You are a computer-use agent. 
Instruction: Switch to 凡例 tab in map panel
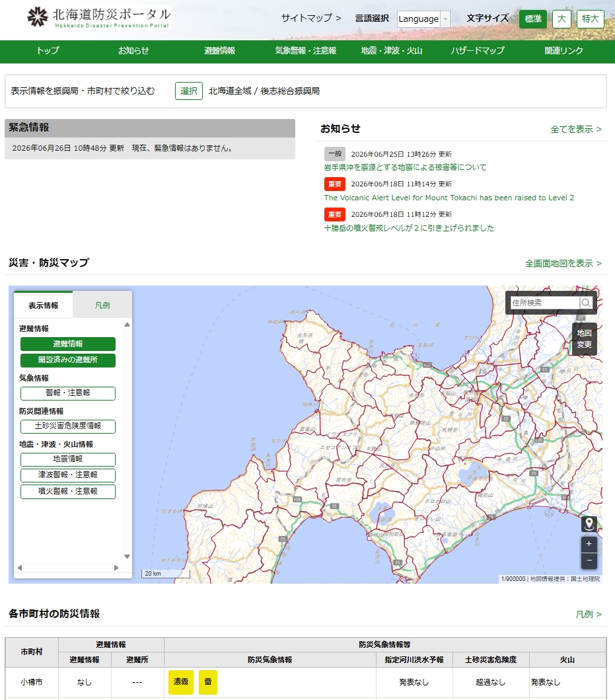(x=102, y=305)
